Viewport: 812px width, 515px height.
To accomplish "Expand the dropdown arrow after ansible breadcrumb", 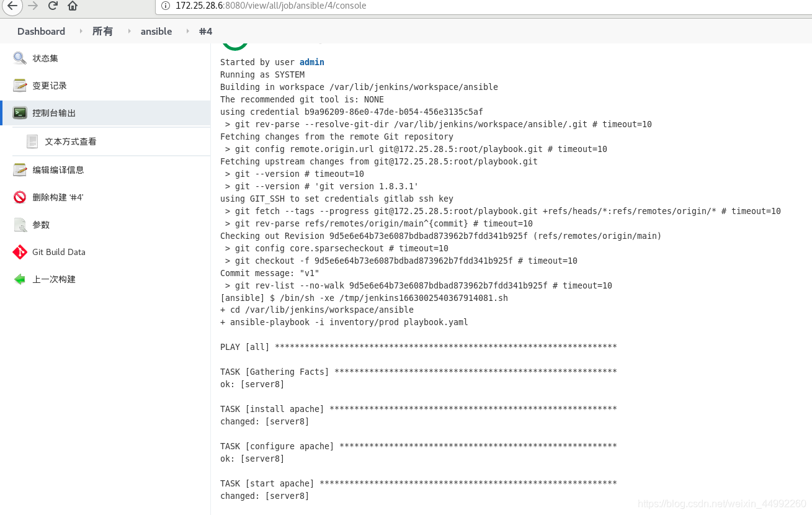I will [x=187, y=31].
